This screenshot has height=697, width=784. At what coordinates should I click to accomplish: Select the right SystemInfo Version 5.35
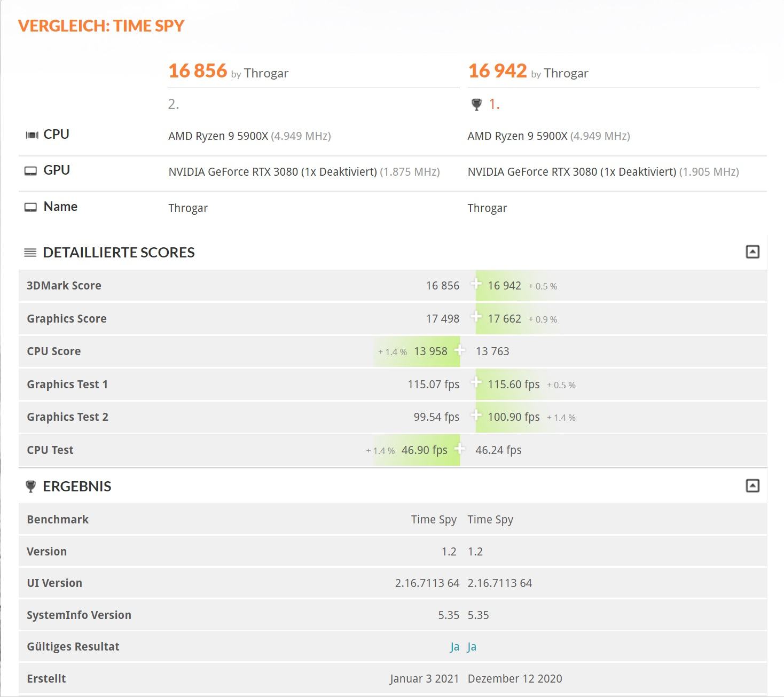tap(478, 615)
